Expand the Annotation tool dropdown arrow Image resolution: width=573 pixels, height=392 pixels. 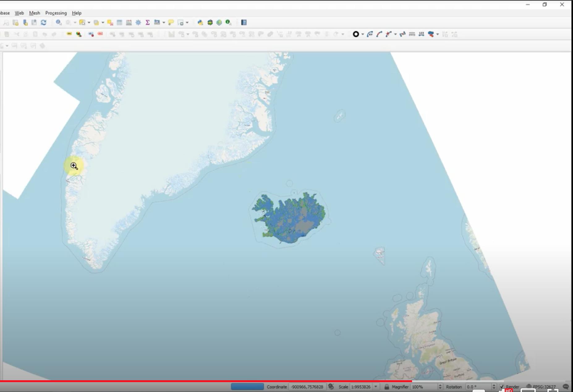(x=187, y=23)
